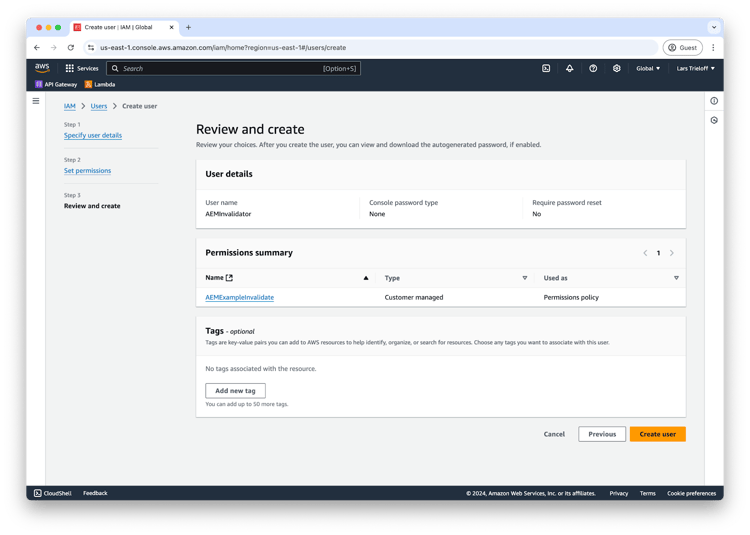The image size is (750, 535).
Task: Open a new browser tab with plus
Action: [188, 27]
